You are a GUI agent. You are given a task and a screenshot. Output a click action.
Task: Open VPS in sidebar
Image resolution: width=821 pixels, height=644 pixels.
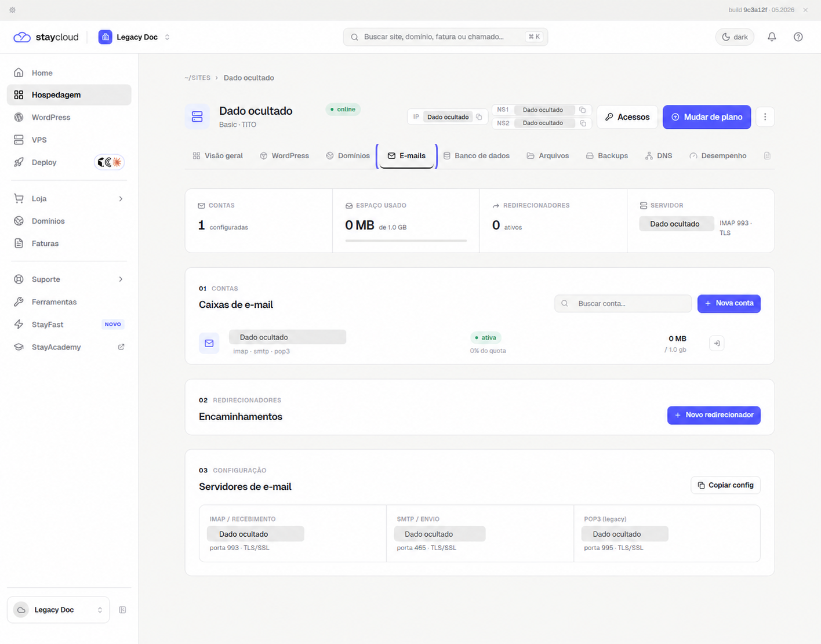pos(69,140)
